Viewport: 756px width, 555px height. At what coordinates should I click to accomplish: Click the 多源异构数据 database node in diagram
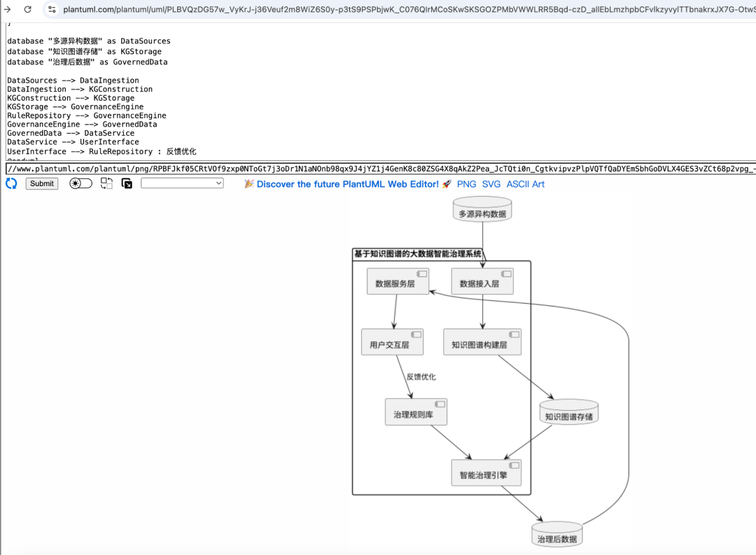pyautogui.click(x=482, y=211)
